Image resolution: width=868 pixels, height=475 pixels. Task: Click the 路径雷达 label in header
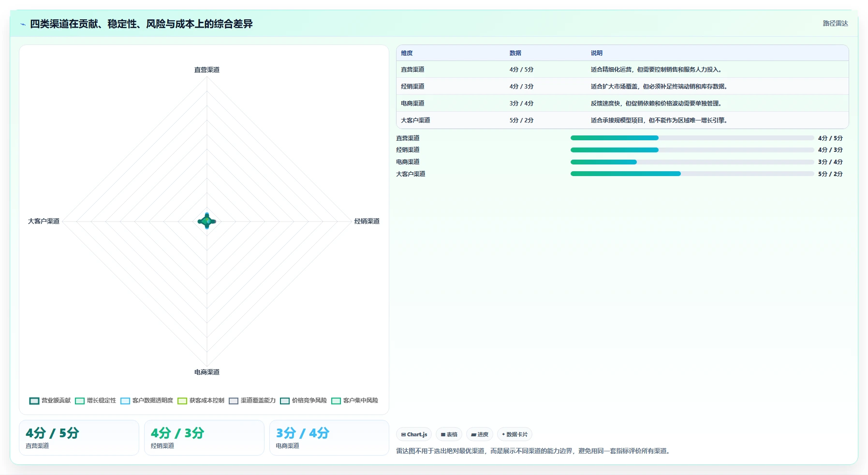(x=836, y=23)
